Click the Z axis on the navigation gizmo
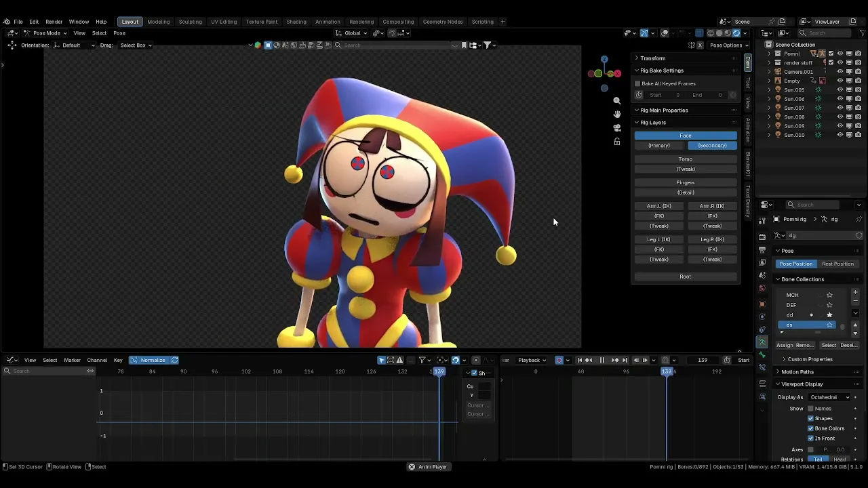This screenshot has height=488, width=868. (x=604, y=60)
